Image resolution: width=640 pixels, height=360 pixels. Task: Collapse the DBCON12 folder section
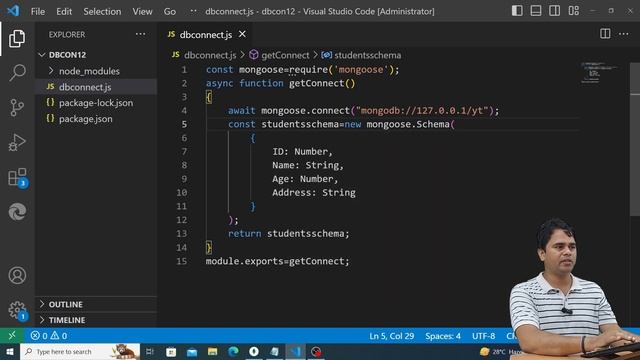(x=67, y=55)
